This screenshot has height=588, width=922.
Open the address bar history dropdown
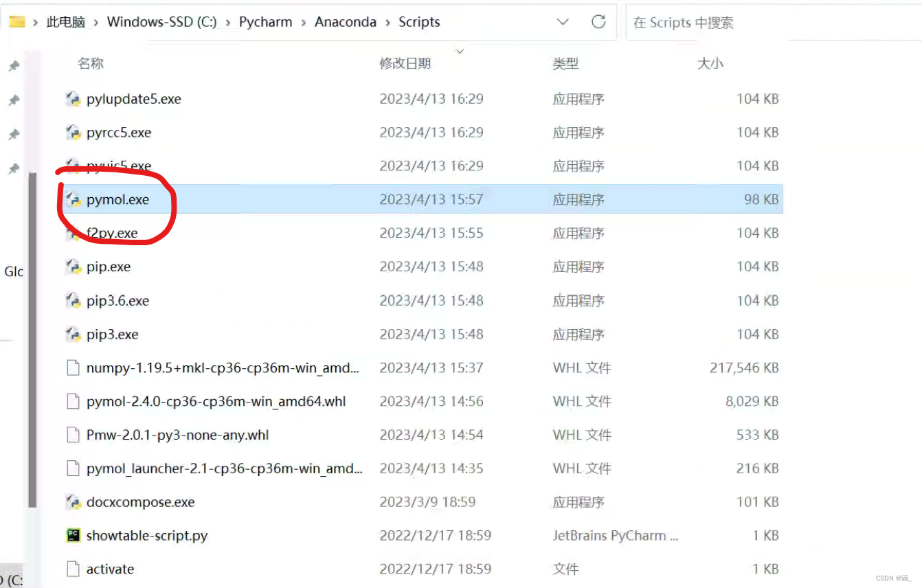pyautogui.click(x=563, y=22)
